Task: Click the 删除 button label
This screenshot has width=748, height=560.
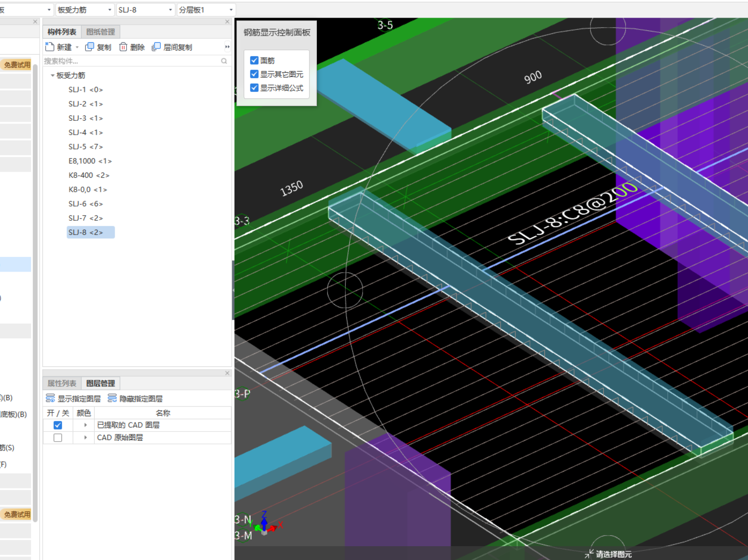Action: pyautogui.click(x=137, y=47)
